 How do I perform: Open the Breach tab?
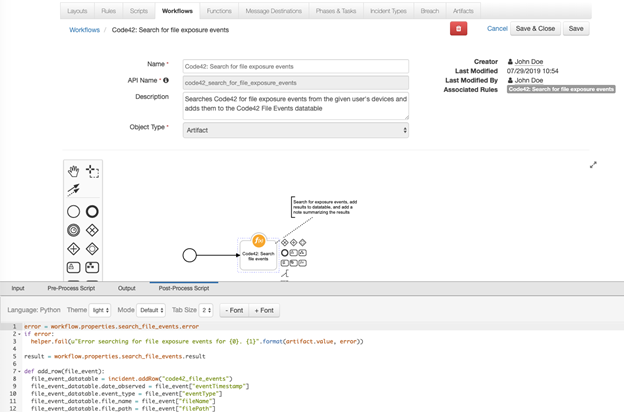click(430, 11)
